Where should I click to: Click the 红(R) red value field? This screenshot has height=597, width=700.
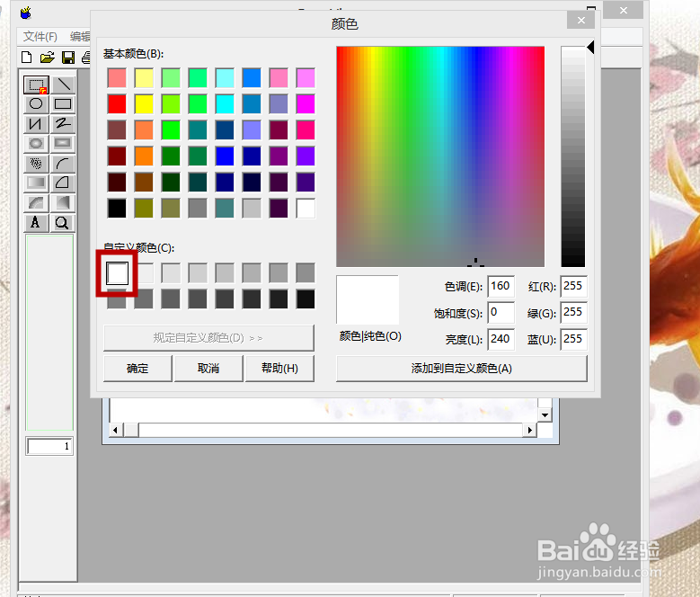pos(574,286)
